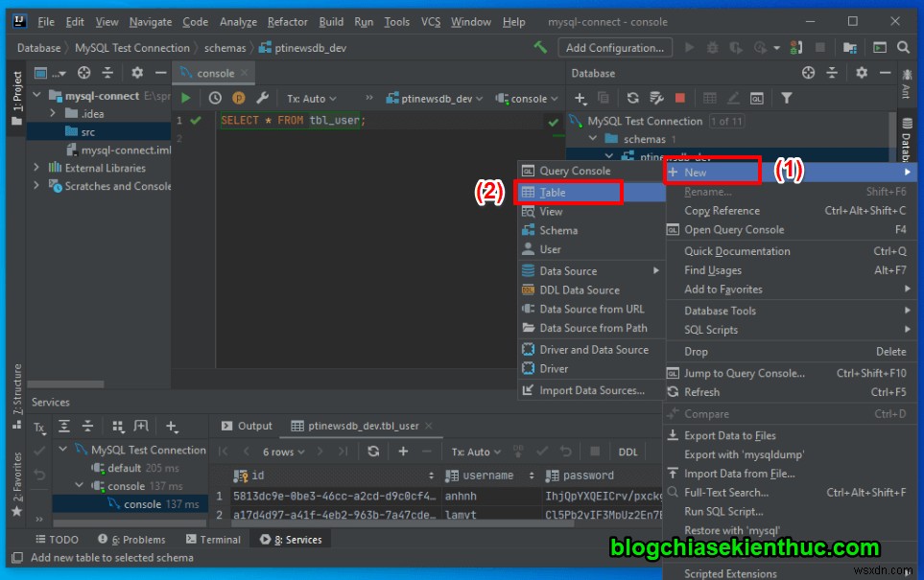Click the filter icon in Database panel
Viewport: 924px width, 580px height.
click(x=788, y=97)
